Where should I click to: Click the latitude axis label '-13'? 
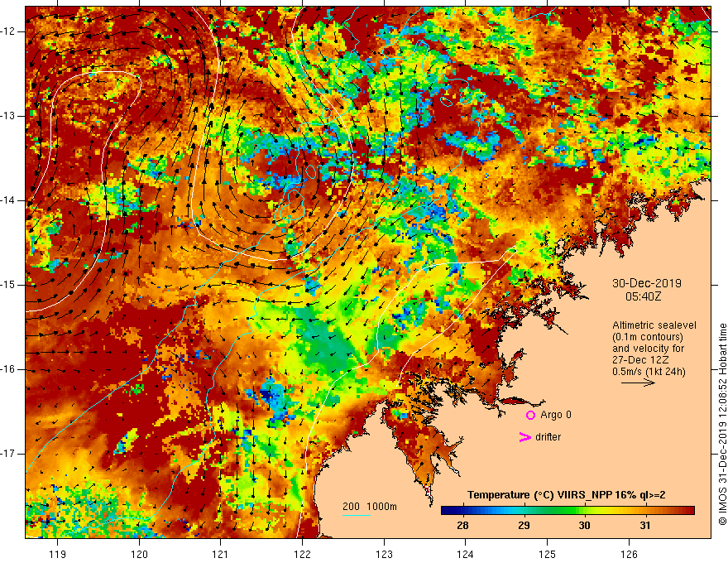[8, 116]
